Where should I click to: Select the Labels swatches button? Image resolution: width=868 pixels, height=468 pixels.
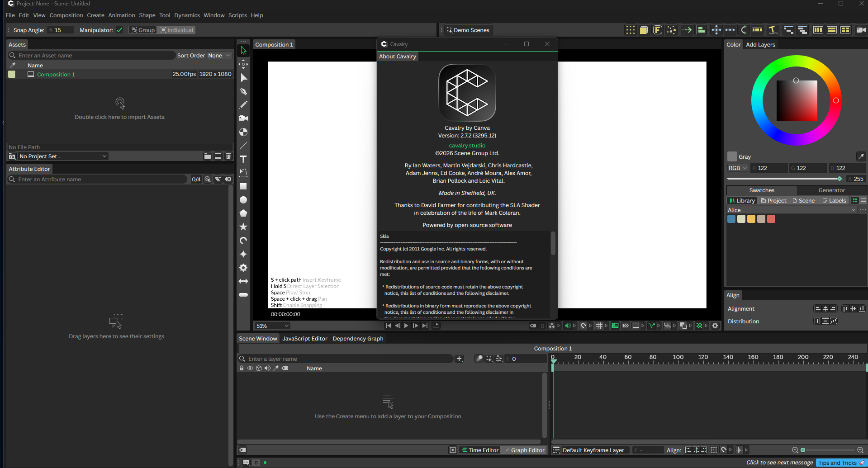pyautogui.click(x=834, y=200)
